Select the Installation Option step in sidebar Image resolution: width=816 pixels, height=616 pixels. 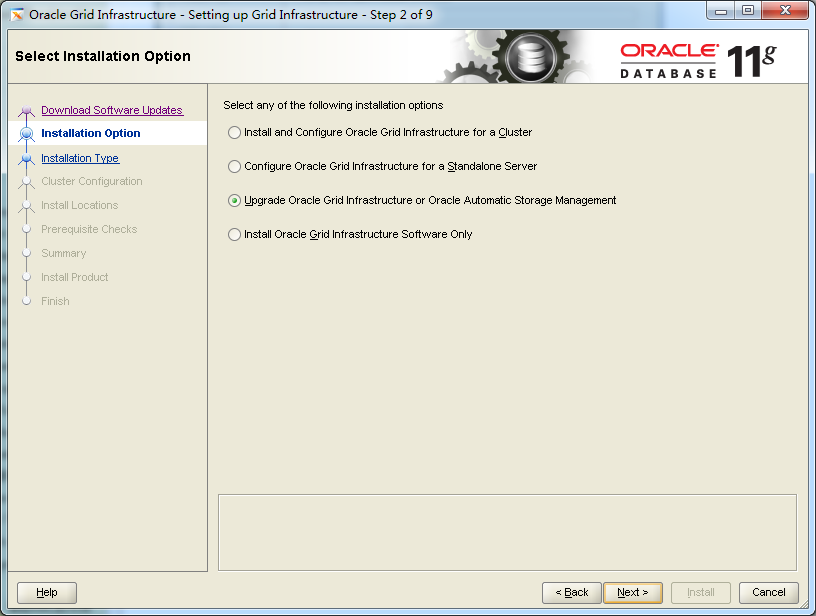[91, 133]
